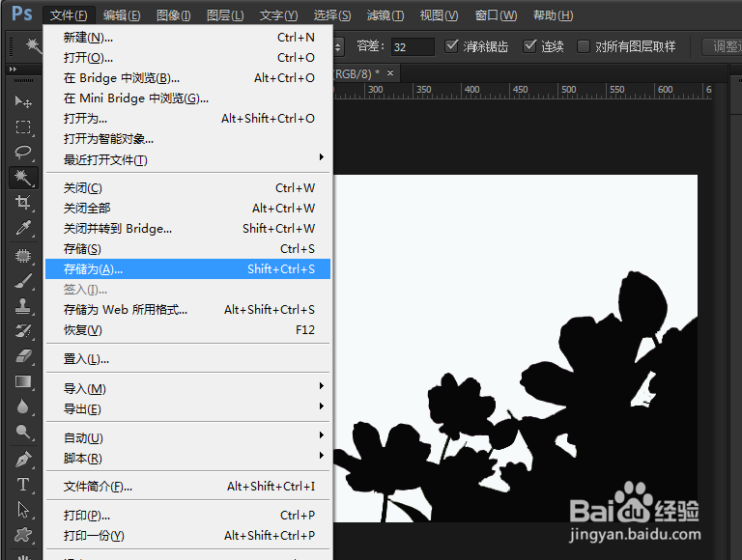Open the 选择(S) menu
Viewport: 742px width, 560px height.
point(332,15)
